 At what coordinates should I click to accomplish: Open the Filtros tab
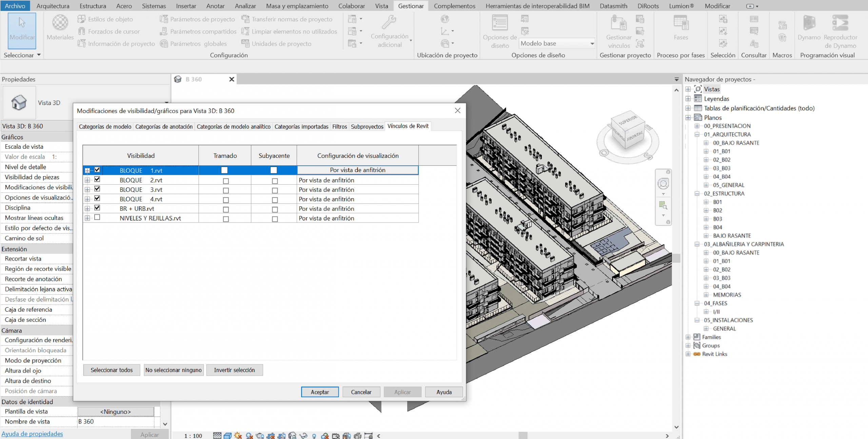pos(339,127)
